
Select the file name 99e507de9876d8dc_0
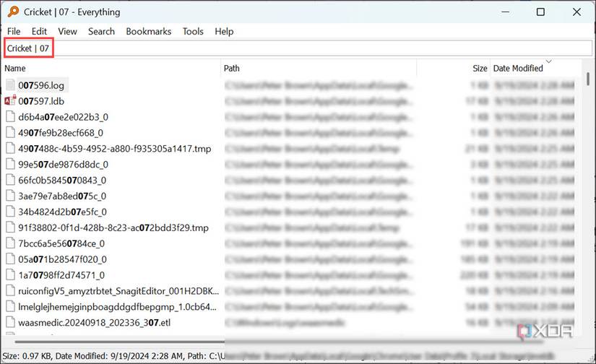63,165
